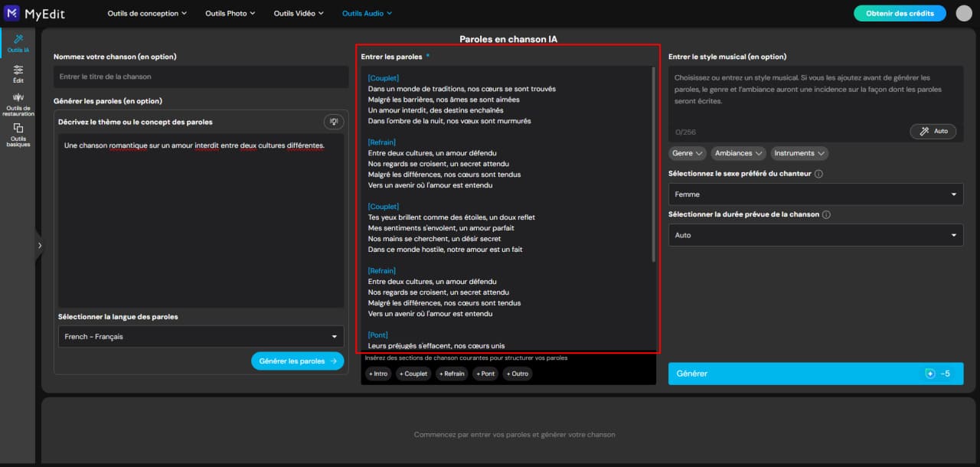Click the 'Paroles en chanson IA' heading
980x467 pixels.
click(x=508, y=39)
